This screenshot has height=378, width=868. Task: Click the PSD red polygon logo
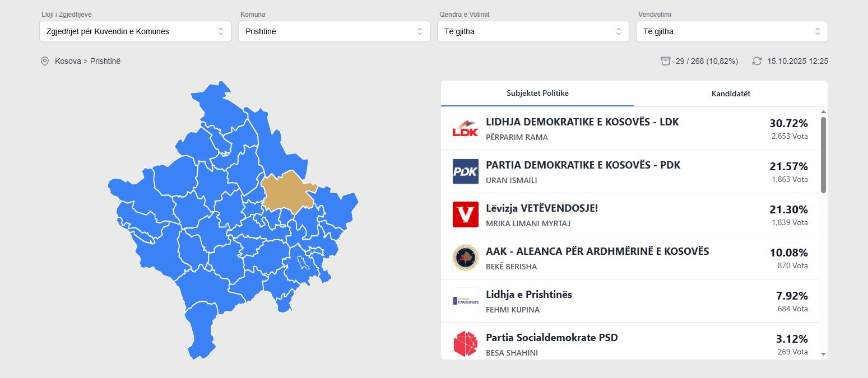click(465, 344)
